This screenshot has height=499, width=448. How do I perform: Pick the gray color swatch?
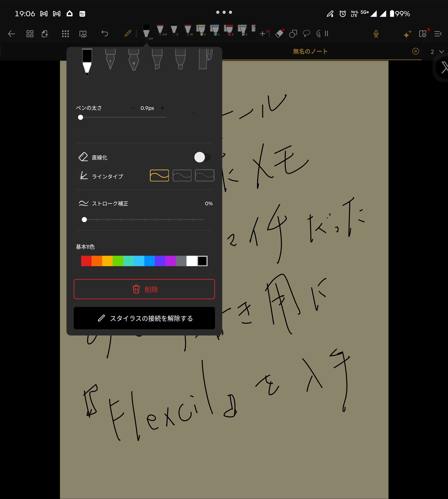[x=181, y=261]
